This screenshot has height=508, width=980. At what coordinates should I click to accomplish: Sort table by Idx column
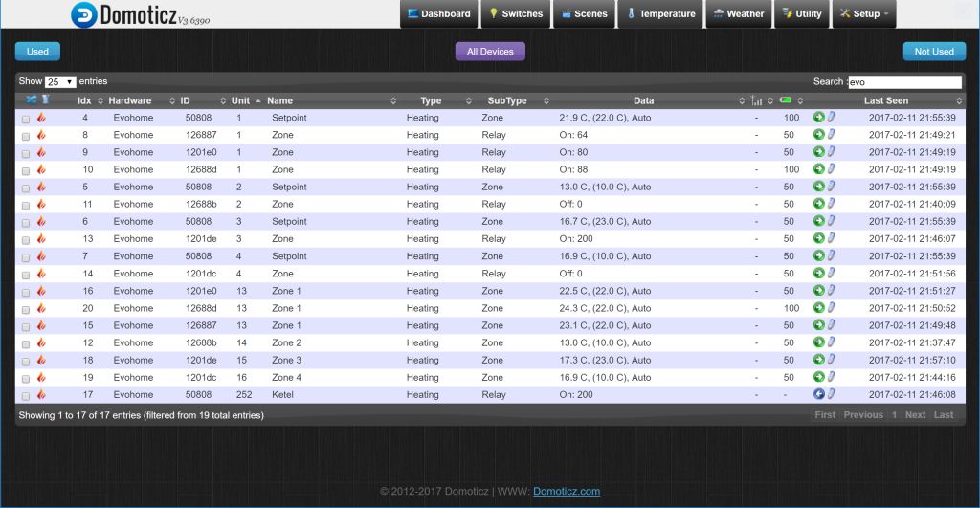pyautogui.click(x=84, y=100)
